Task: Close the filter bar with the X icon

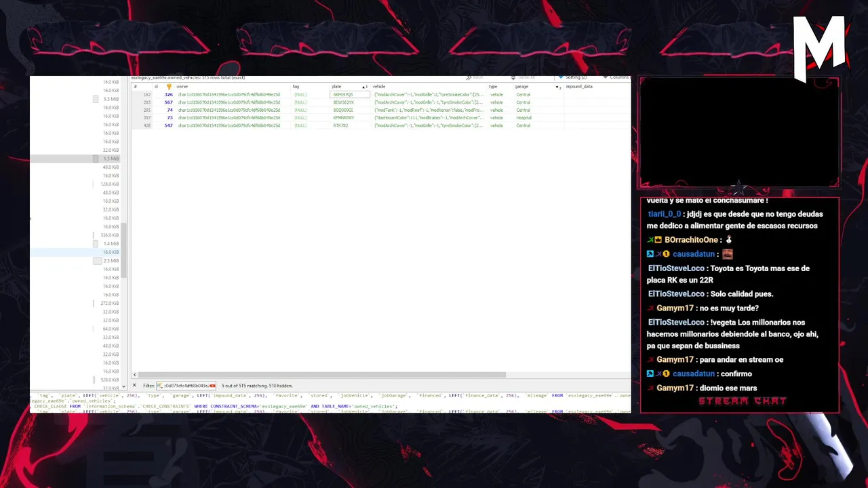Action: pos(134,386)
